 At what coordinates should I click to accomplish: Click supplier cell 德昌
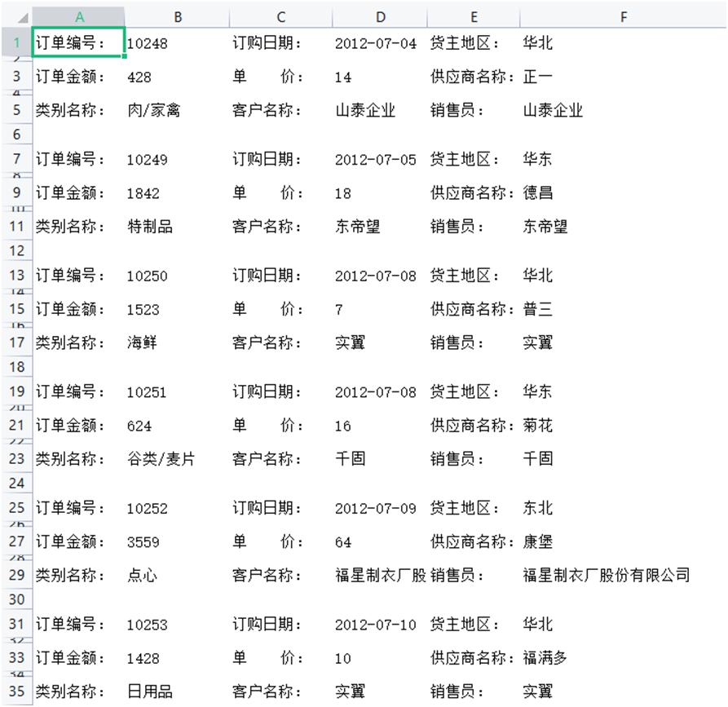623,192
